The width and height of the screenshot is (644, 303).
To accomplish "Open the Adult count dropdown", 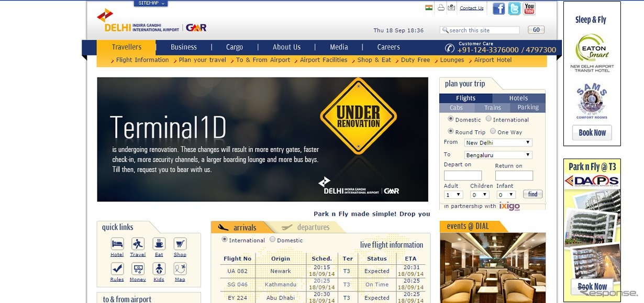I will [x=453, y=195].
